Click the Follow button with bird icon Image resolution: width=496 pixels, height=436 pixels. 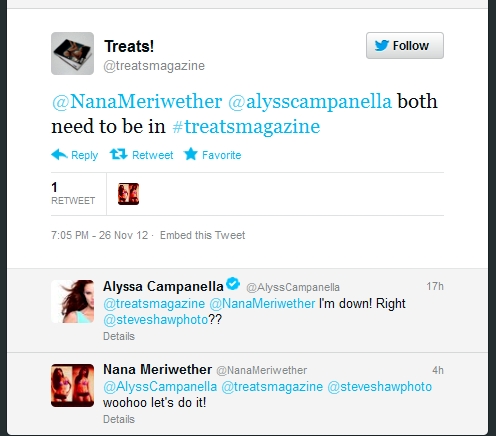(x=405, y=46)
